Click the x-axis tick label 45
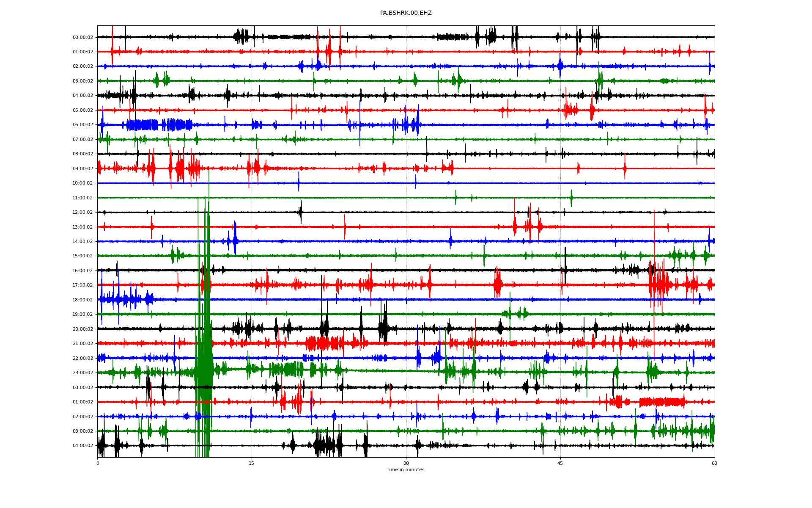 (x=560, y=463)
